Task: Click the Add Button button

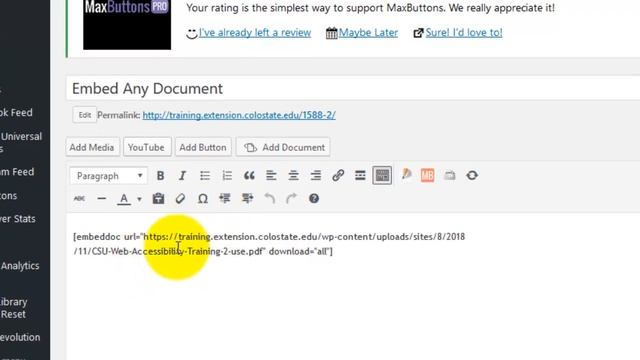Action: tap(203, 147)
